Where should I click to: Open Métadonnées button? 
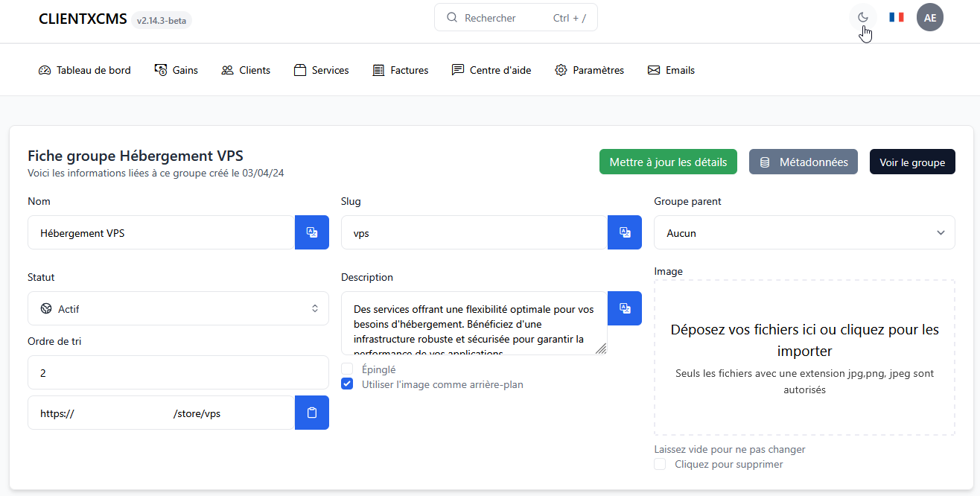804,162
